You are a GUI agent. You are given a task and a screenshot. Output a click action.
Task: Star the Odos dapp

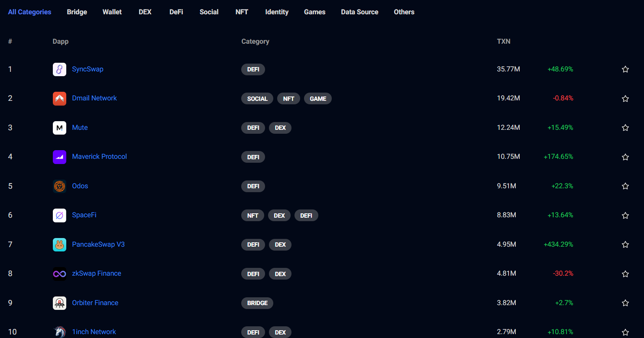pyautogui.click(x=625, y=186)
